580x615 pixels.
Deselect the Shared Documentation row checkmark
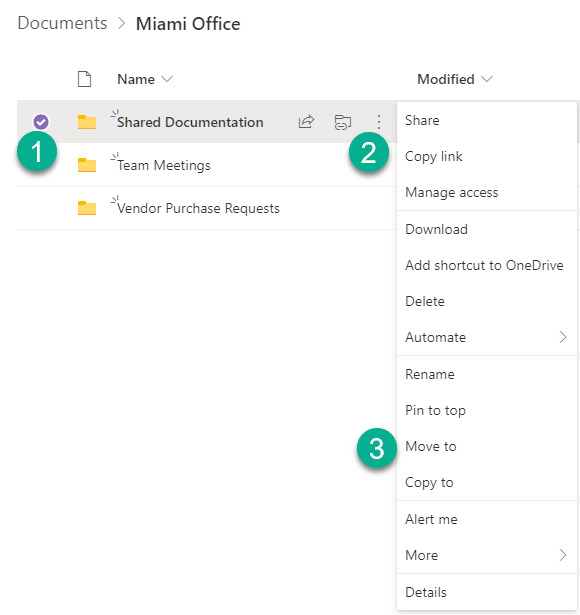[x=41, y=122]
